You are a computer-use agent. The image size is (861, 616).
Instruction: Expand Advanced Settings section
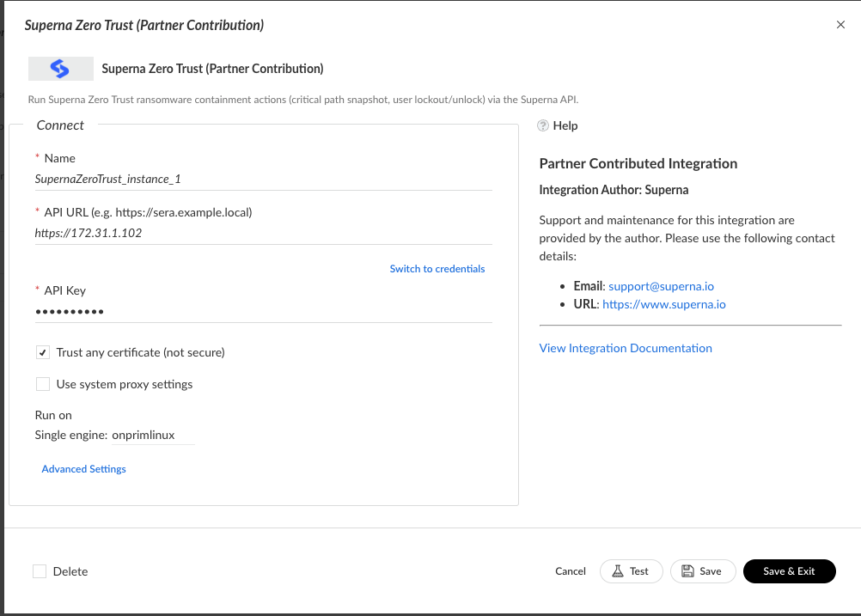84,469
